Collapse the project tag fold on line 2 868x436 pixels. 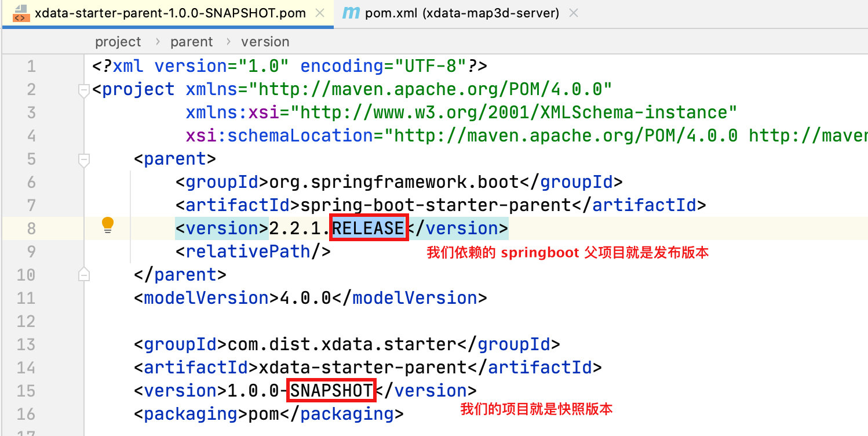pos(84,90)
